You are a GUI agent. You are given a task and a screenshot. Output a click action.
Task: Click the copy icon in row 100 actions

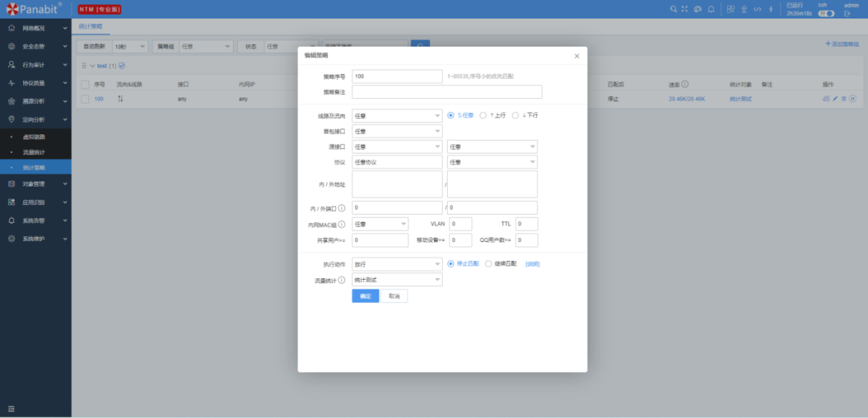click(826, 99)
